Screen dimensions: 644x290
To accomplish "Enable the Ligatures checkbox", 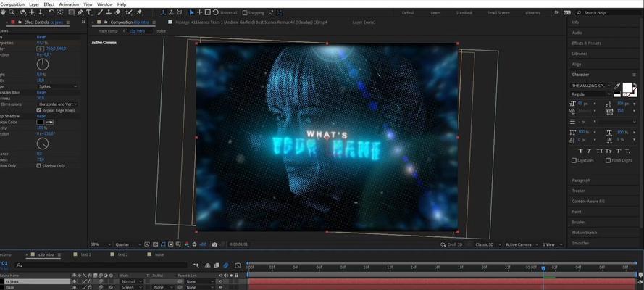I will [574, 161].
